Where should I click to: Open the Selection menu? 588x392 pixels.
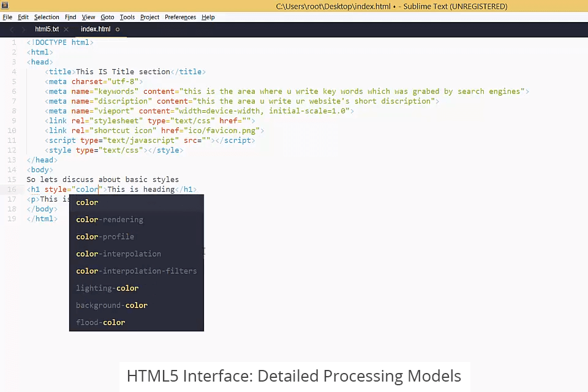point(47,17)
